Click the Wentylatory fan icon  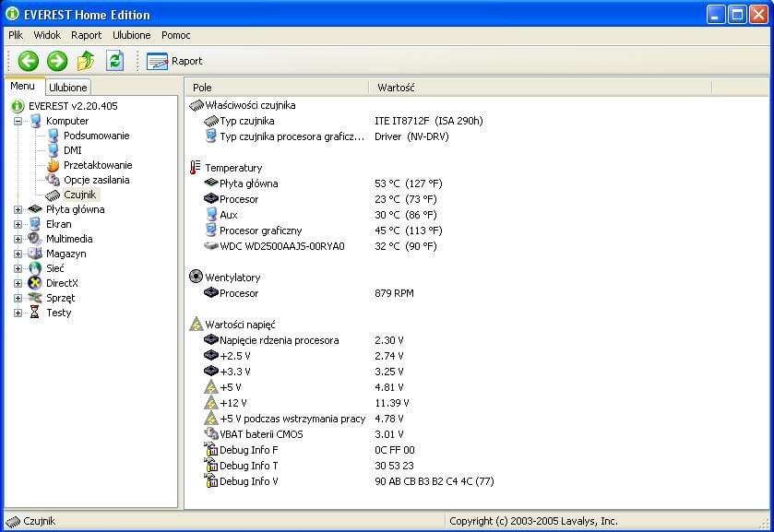coord(196,277)
